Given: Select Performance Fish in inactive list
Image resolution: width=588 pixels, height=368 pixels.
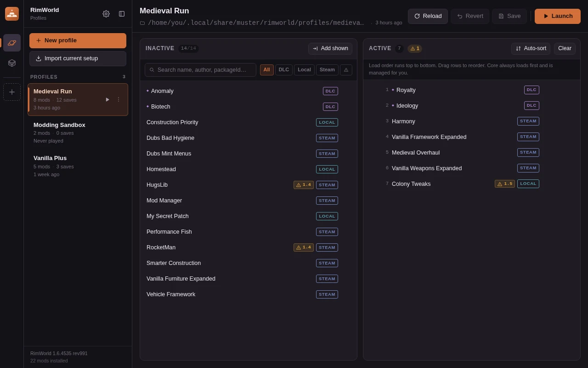Looking at the screenshot, I should 249,232.
